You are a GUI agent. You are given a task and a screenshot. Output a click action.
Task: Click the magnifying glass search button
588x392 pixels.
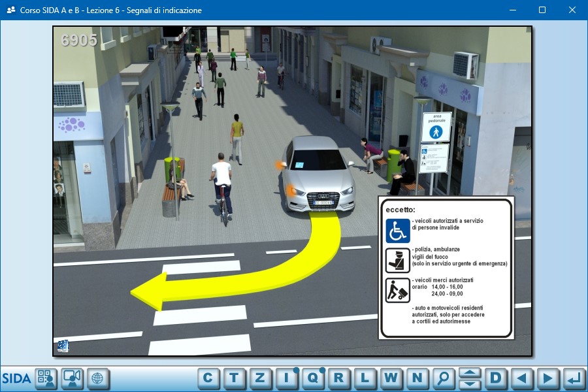[x=444, y=378]
